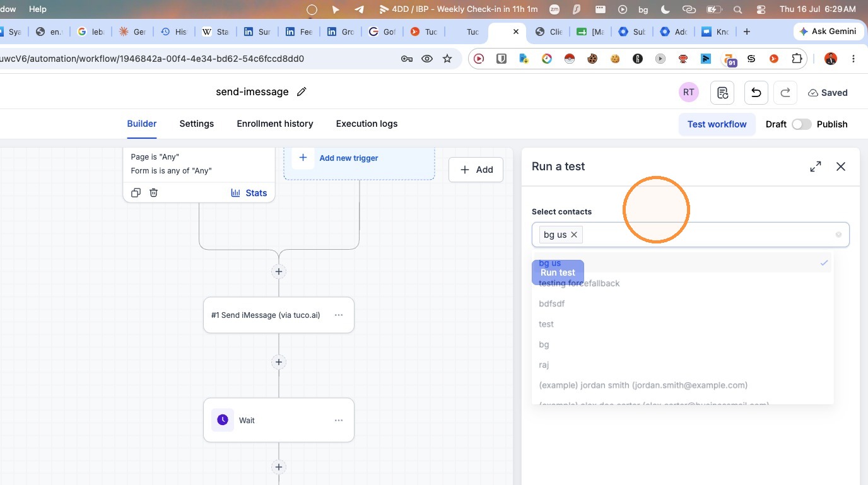Image resolution: width=868 pixels, height=485 pixels.
Task: Delete the trigger via trash icon
Action: [153, 193]
